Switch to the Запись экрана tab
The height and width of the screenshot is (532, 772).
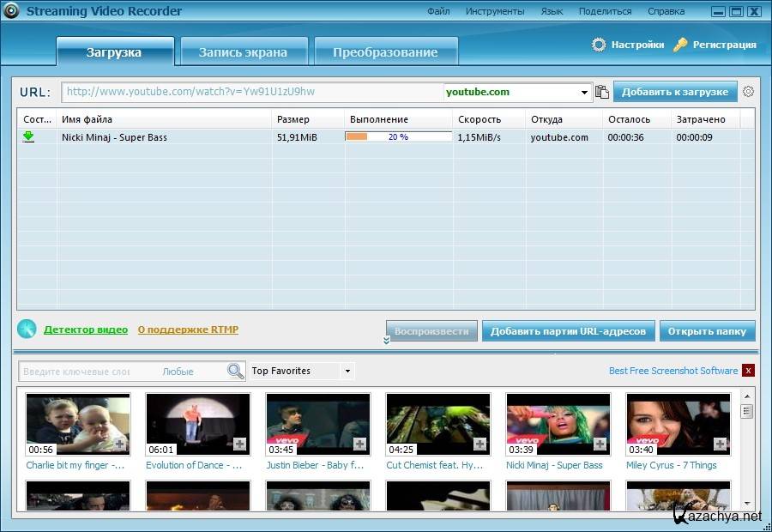pos(243,52)
